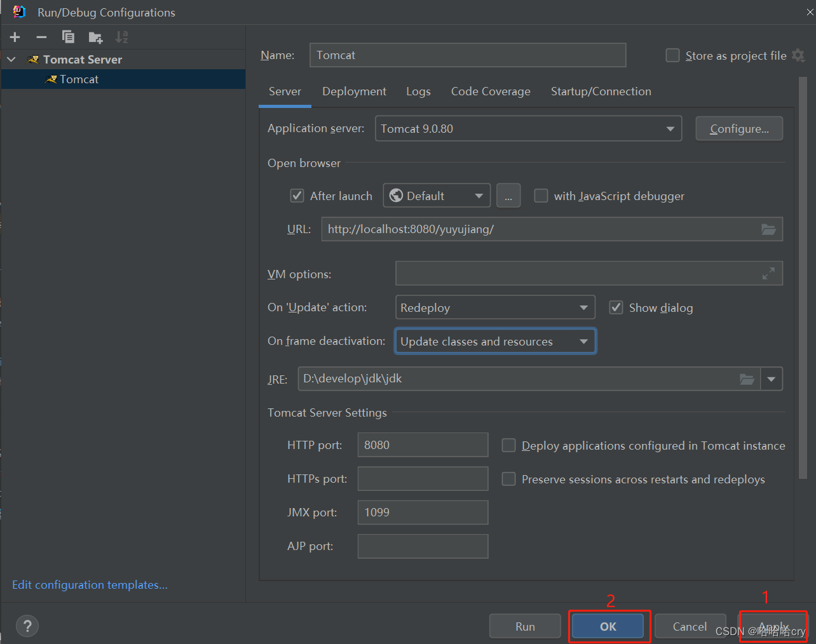816x644 pixels.
Task: Click the AJP port field
Action: click(423, 546)
